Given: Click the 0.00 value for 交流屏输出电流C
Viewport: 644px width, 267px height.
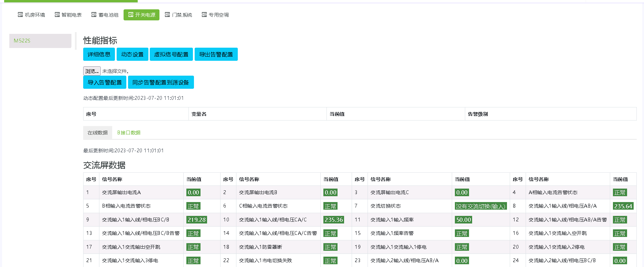Looking at the screenshot, I should coord(462,192).
